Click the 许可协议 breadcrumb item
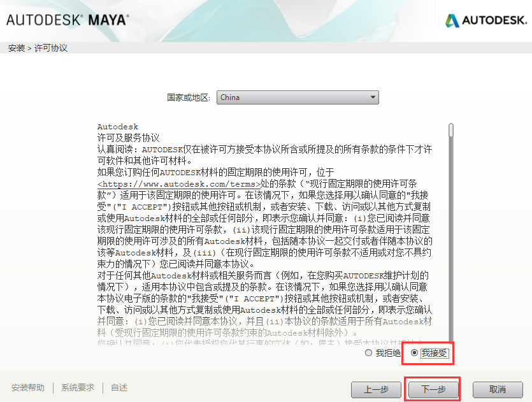Screen dimensions: 532x402 [x=51, y=48]
